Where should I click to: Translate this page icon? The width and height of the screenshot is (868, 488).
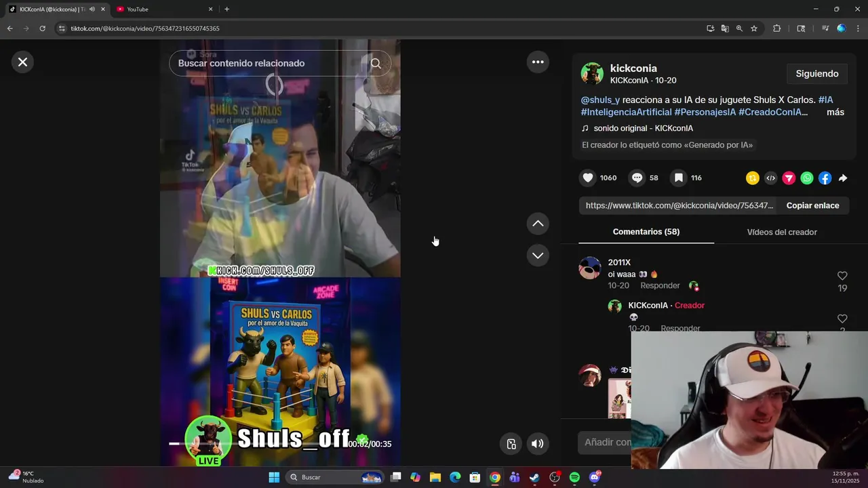coord(725,28)
